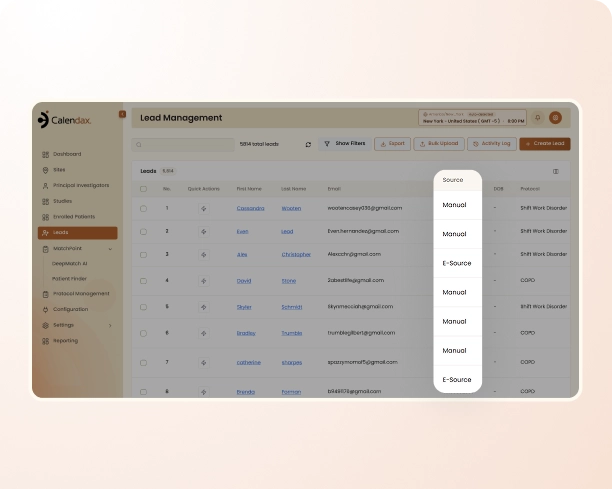The width and height of the screenshot is (612, 489).
Task: Click the Email column header
Action: point(334,189)
